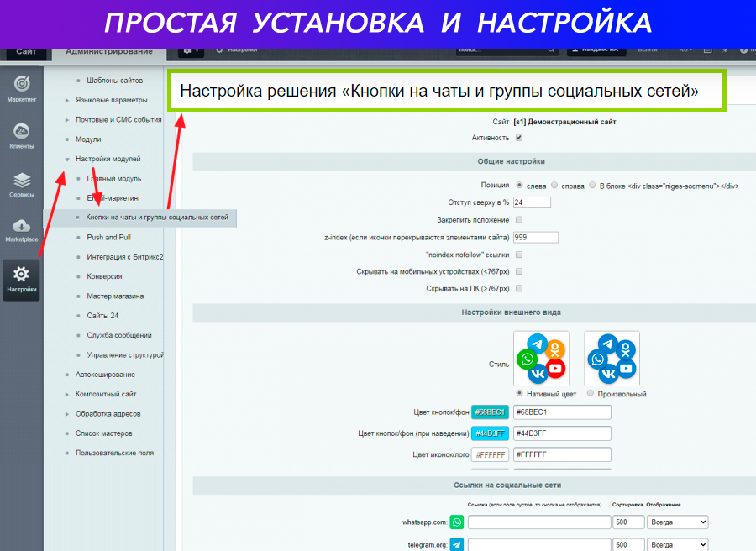Open the Главный модуль settings link
Viewport: 756px width, 551px height.
tap(114, 178)
